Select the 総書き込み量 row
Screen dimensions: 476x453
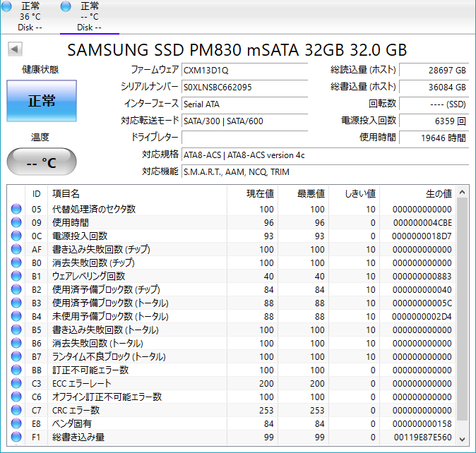(x=232, y=437)
